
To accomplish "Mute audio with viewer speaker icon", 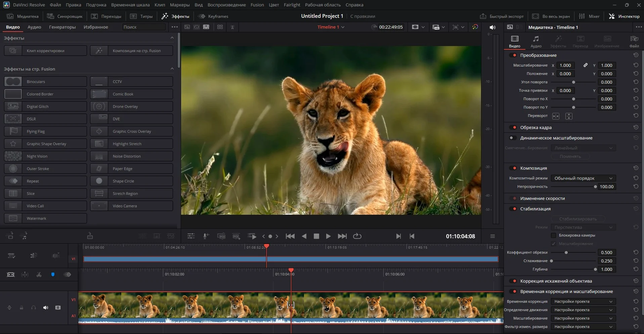I will pyautogui.click(x=492, y=27).
